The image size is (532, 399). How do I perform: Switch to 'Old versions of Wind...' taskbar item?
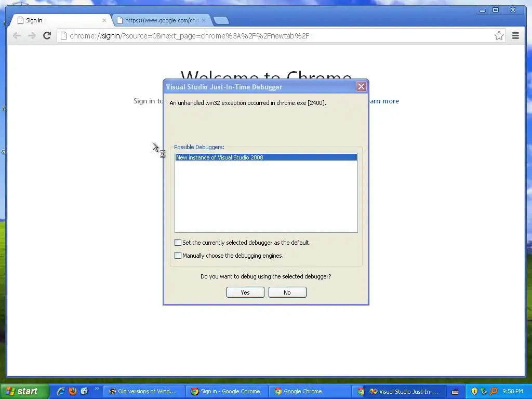143,391
